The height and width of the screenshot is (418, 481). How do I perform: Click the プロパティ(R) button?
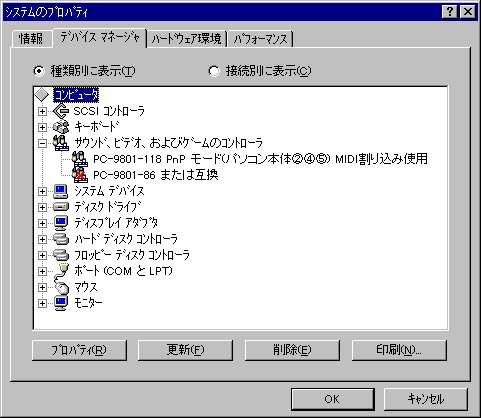79,350
